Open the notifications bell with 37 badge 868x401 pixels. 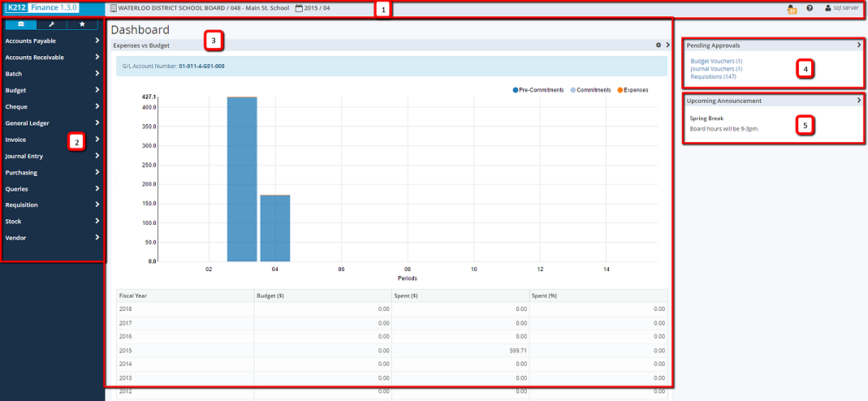792,8
